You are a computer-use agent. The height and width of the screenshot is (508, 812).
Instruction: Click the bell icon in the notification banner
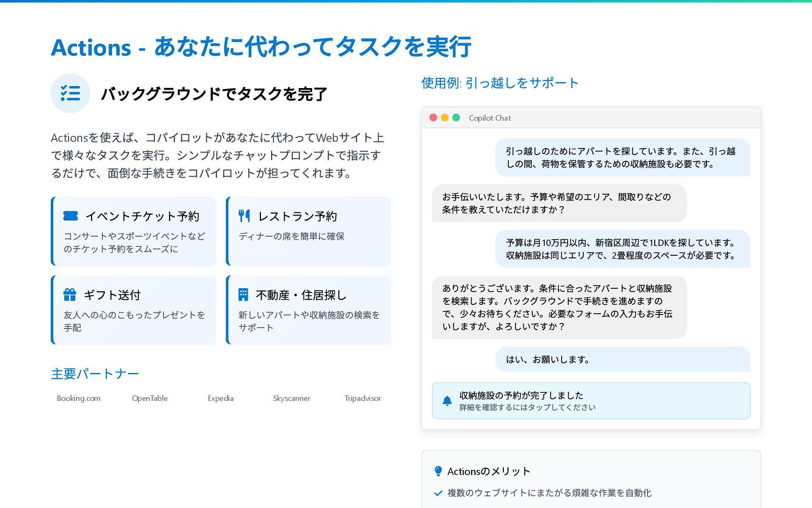447,401
